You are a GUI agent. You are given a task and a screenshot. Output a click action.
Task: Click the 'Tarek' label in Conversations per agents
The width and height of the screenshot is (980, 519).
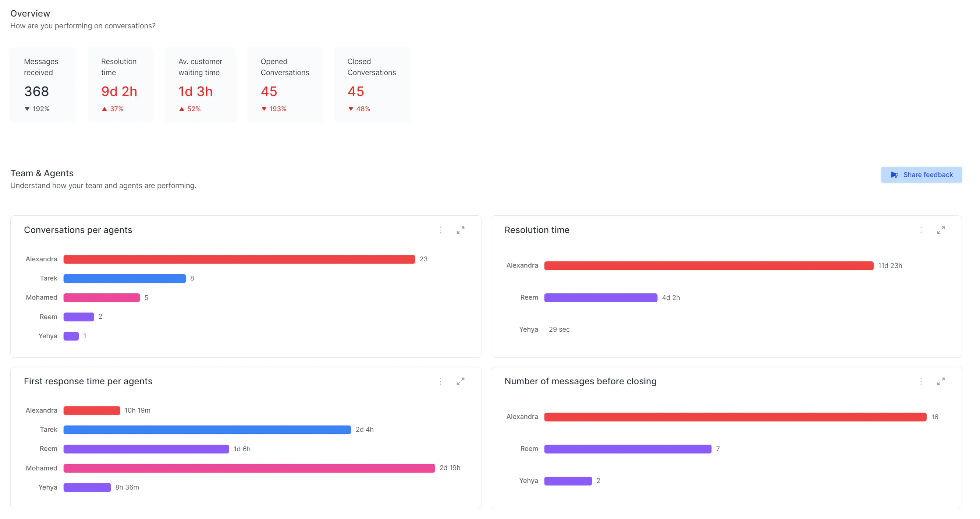point(49,278)
